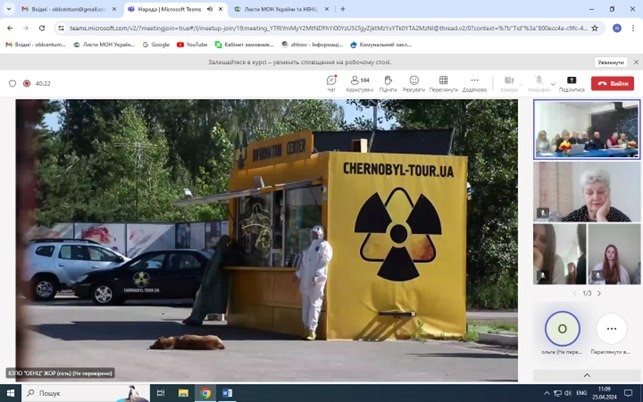Open Chrome from the taskbar
The width and height of the screenshot is (643, 402).
pyautogui.click(x=205, y=393)
